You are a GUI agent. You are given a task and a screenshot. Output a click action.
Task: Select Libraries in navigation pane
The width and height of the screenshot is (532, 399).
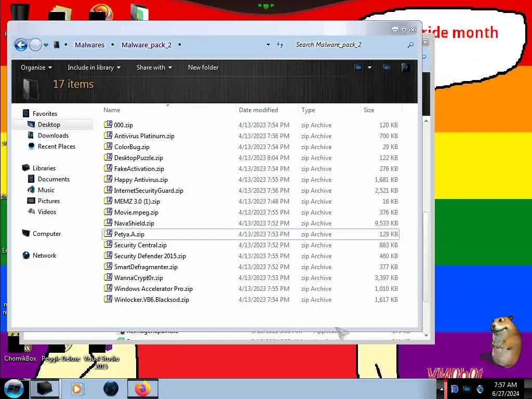(44, 168)
